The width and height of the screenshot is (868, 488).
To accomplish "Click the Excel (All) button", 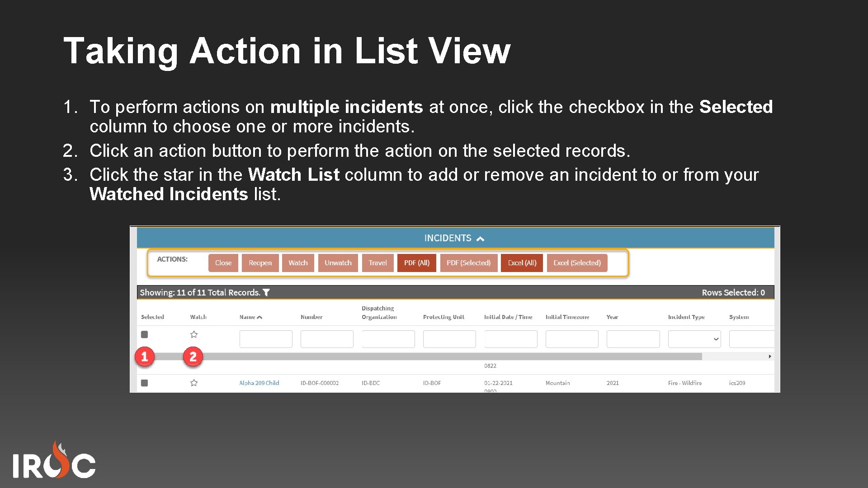I will pyautogui.click(x=522, y=263).
